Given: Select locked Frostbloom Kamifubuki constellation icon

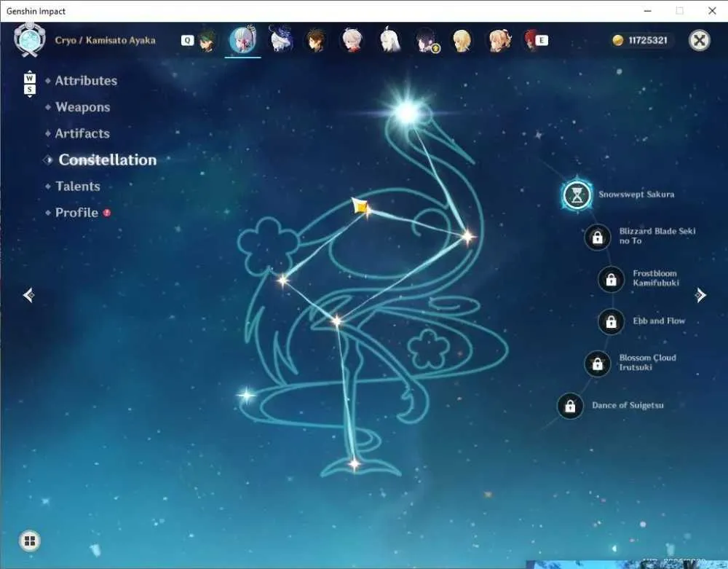Looking at the screenshot, I should click(x=611, y=280).
